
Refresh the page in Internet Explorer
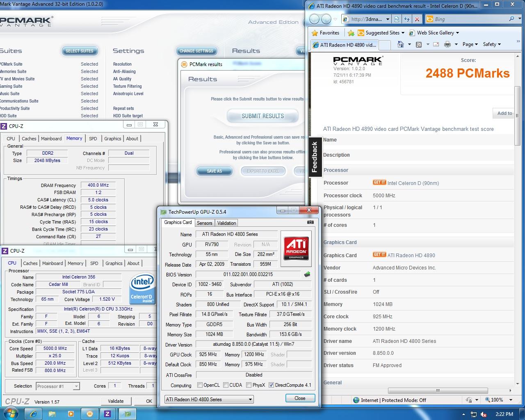pyautogui.click(x=407, y=19)
